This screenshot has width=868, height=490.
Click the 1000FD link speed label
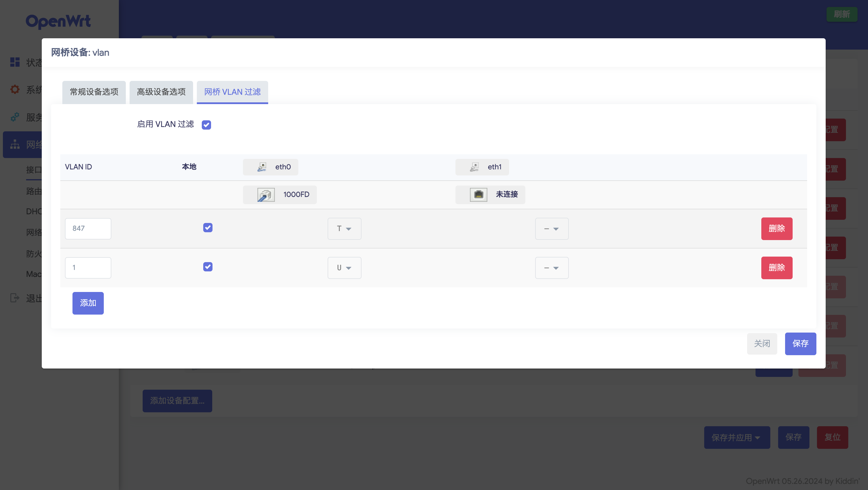pyautogui.click(x=296, y=195)
